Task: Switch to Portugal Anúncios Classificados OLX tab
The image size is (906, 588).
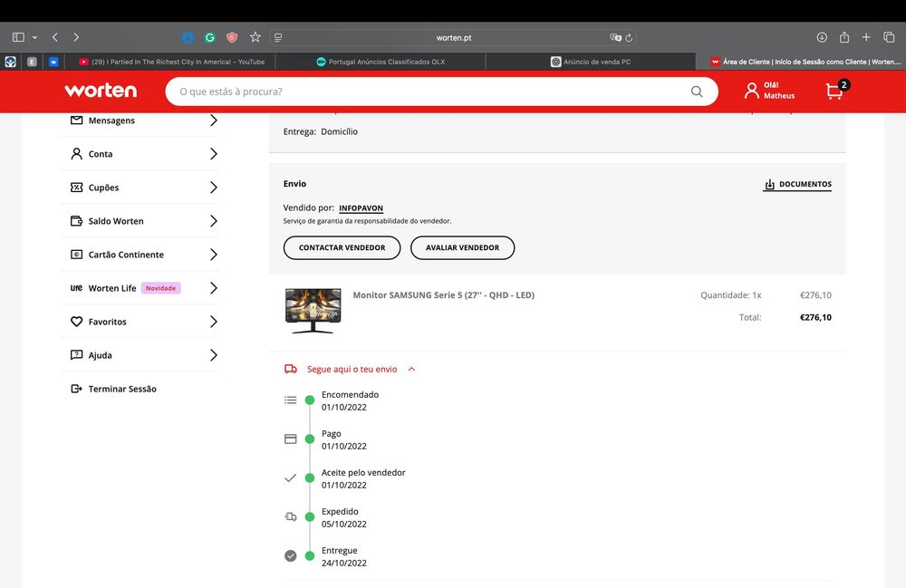Action: coord(381,62)
